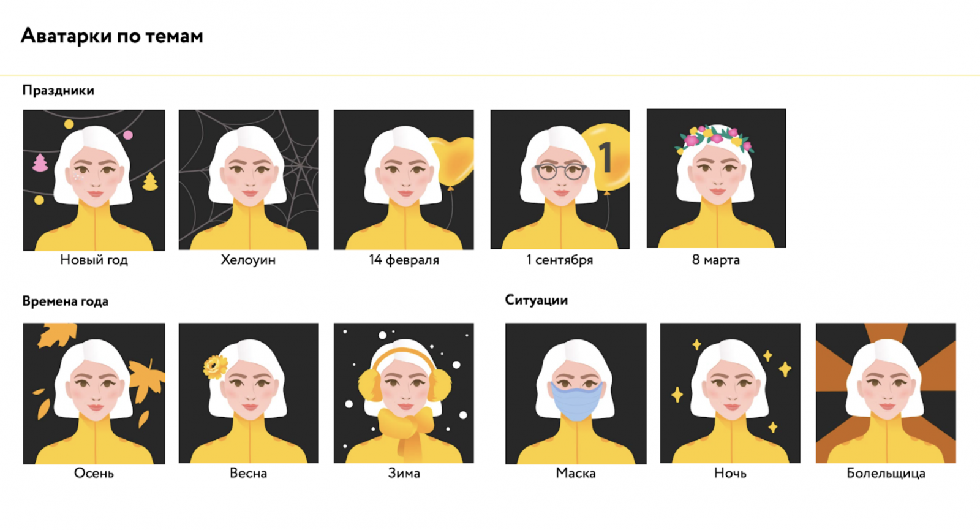The height and width of the screenshot is (530, 980).
Task: Choose the Хелоуин spiderweb avatar
Action: 249,180
